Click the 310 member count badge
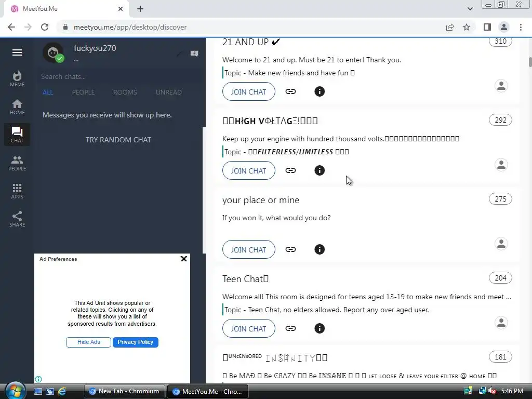Viewport: 532px width, 399px height. pos(500,42)
